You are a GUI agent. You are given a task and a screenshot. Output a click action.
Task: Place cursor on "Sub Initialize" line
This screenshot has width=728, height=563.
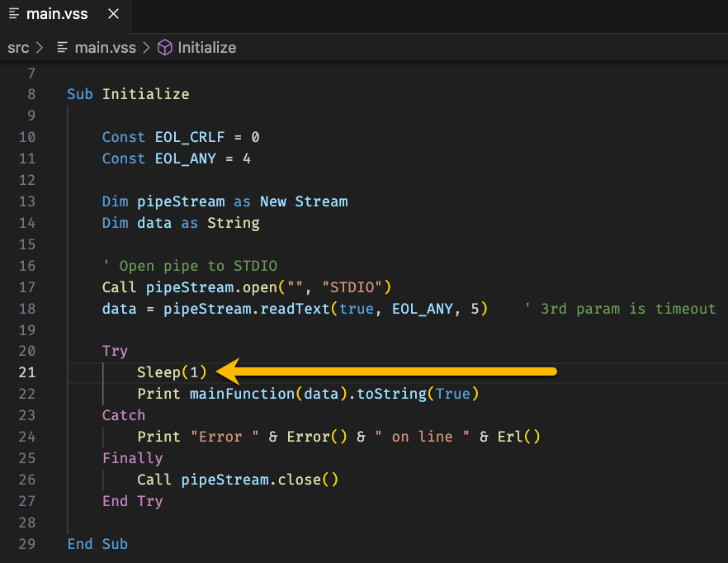click(128, 94)
